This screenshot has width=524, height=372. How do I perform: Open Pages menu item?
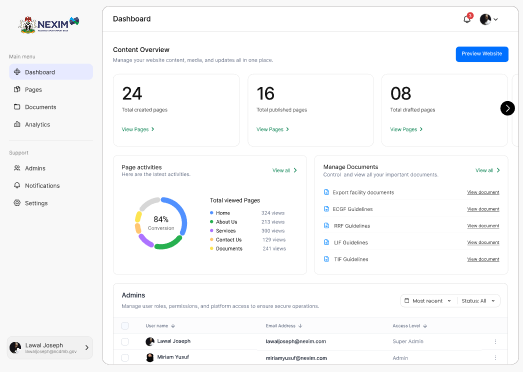[51, 89]
